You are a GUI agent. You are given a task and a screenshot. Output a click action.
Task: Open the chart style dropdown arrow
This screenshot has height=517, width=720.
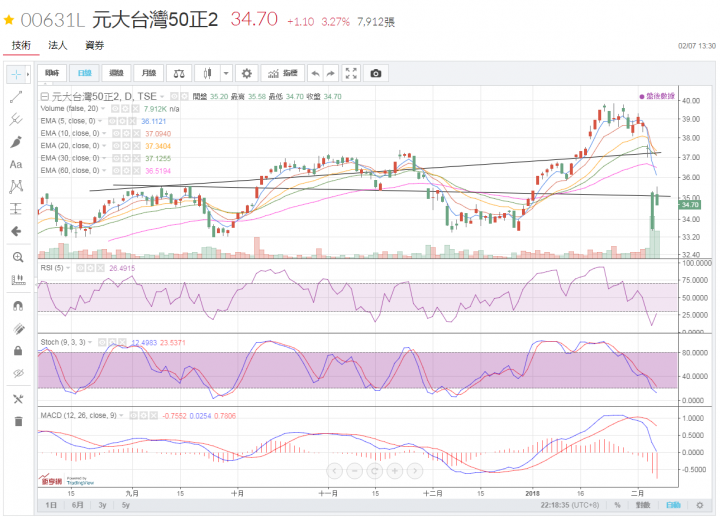226,73
